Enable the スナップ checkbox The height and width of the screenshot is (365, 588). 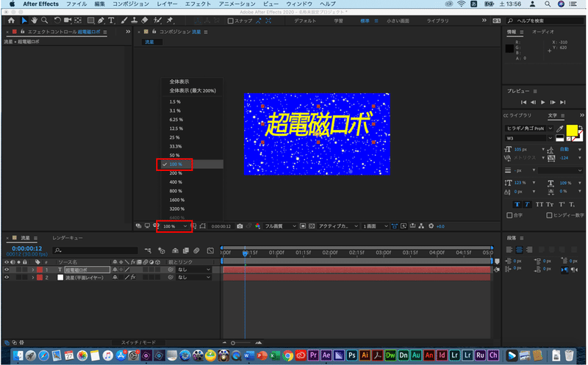pos(230,21)
